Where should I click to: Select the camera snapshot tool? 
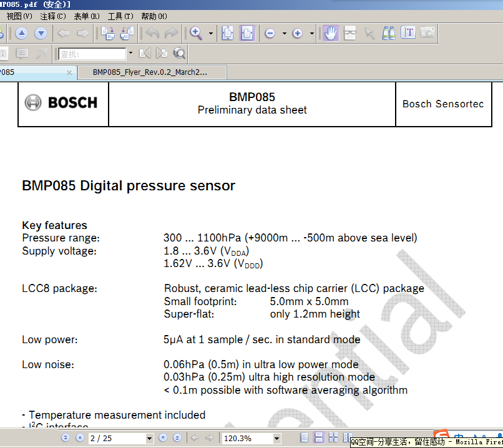(x=427, y=32)
